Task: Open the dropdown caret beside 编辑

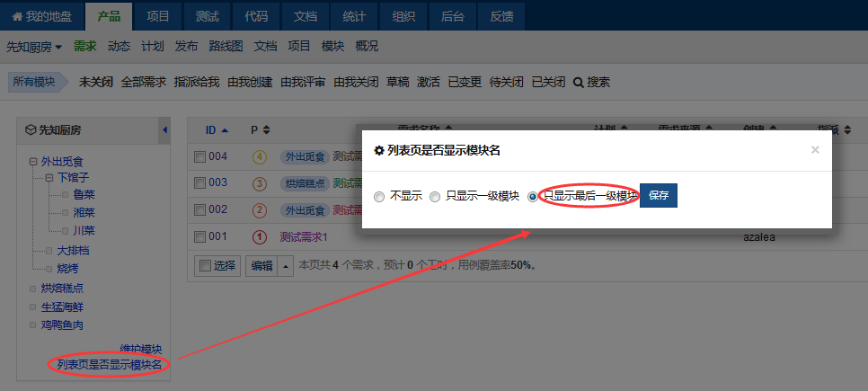Action: click(285, 266)
